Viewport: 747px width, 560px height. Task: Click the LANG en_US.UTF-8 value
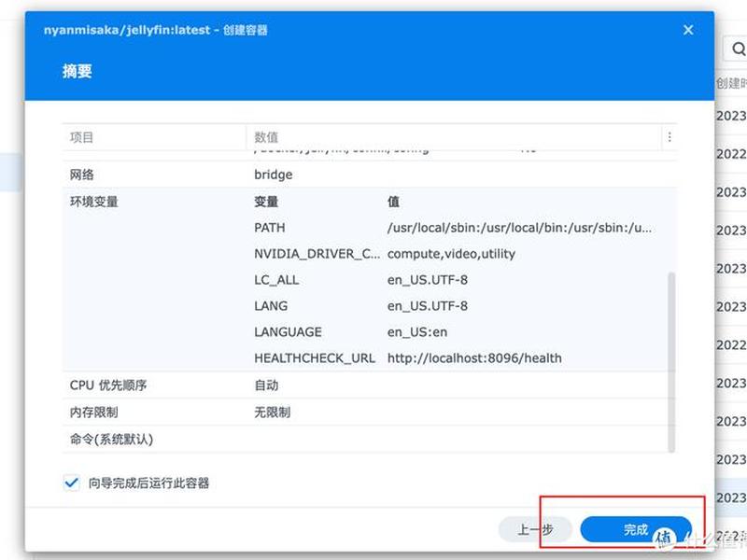pos(428,306)
